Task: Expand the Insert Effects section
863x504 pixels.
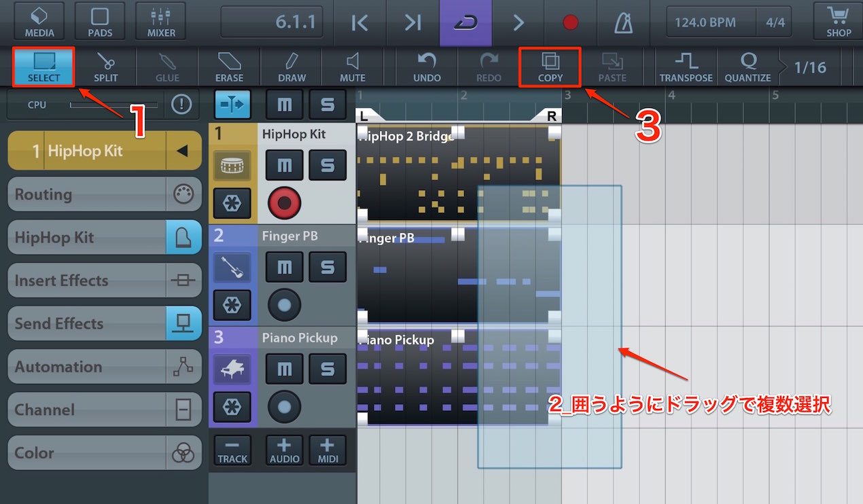Action: pyautogui.click(x=105, y=281)
